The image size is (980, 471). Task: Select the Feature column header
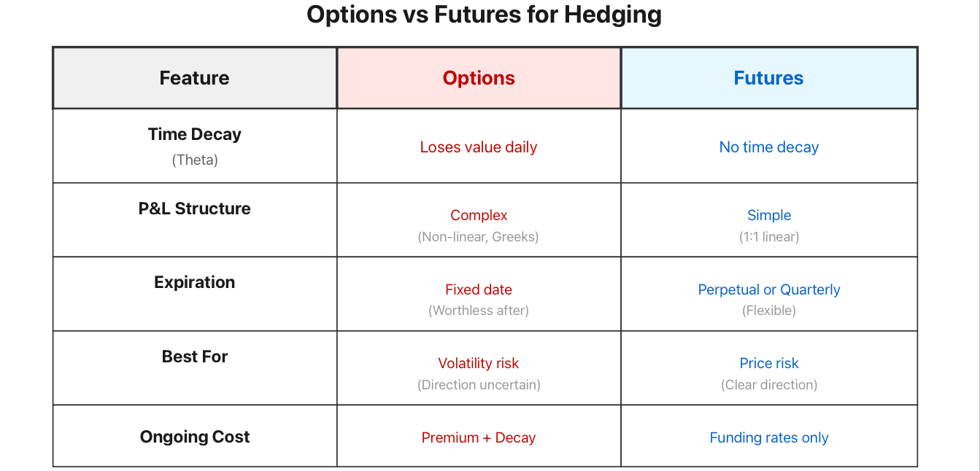pos(195,78)
